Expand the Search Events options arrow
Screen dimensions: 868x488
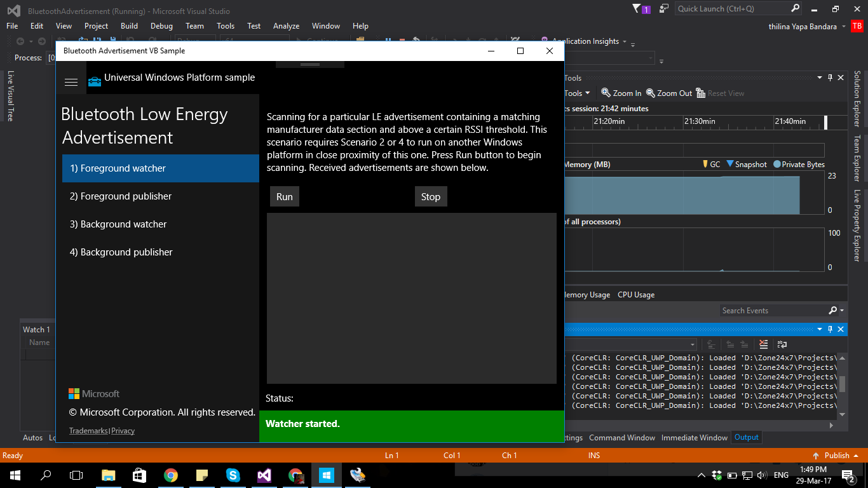[842, 311]
